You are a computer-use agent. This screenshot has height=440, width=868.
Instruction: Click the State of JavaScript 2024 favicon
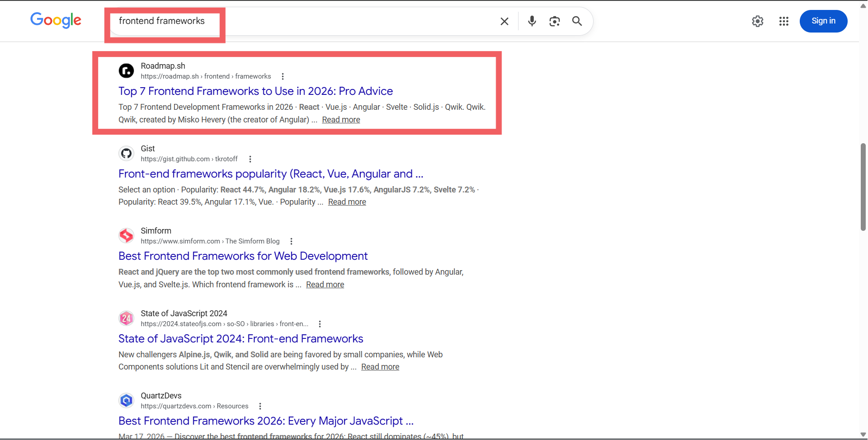pos(126,318)
